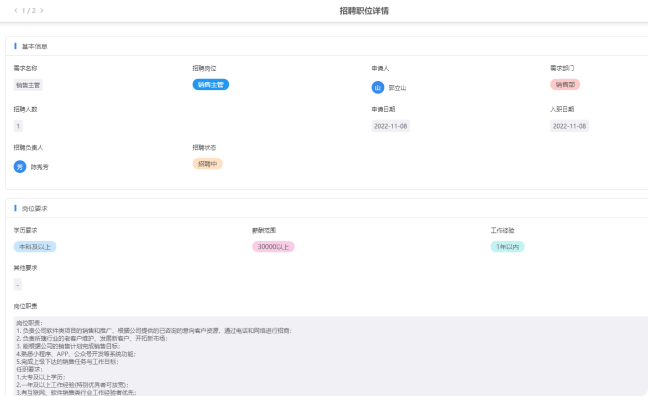Click the pink 销售部 department tag
648x396 pixels.
pos(565,84)
